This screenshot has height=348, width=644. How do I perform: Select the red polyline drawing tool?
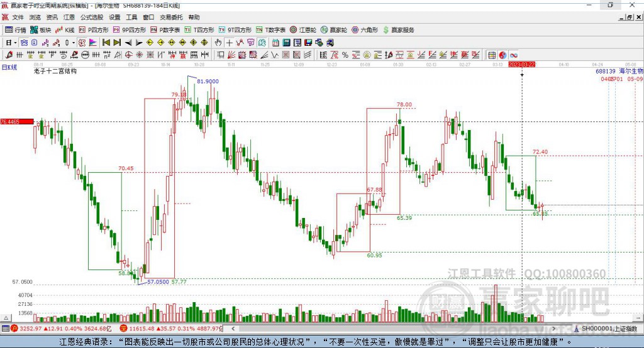click(240, 43)
